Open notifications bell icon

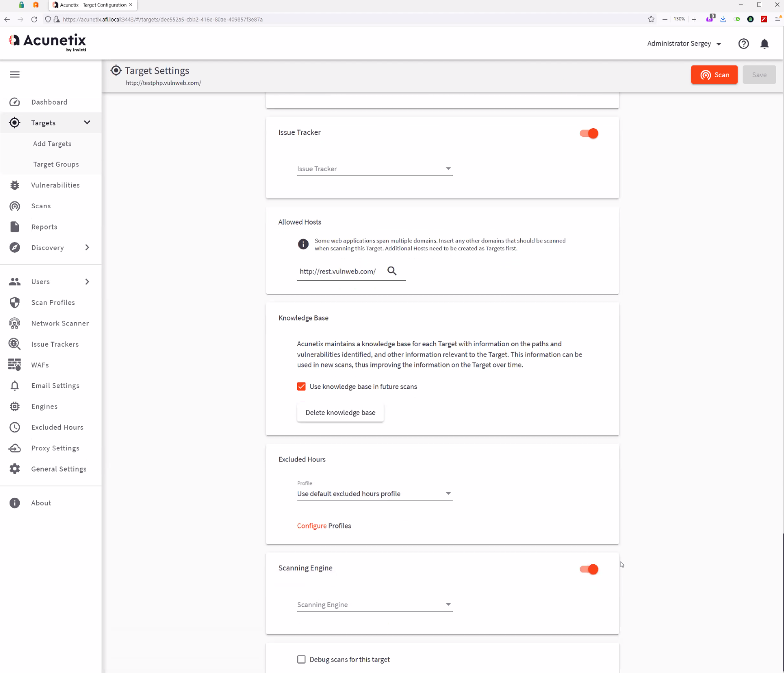click(764, 44)
